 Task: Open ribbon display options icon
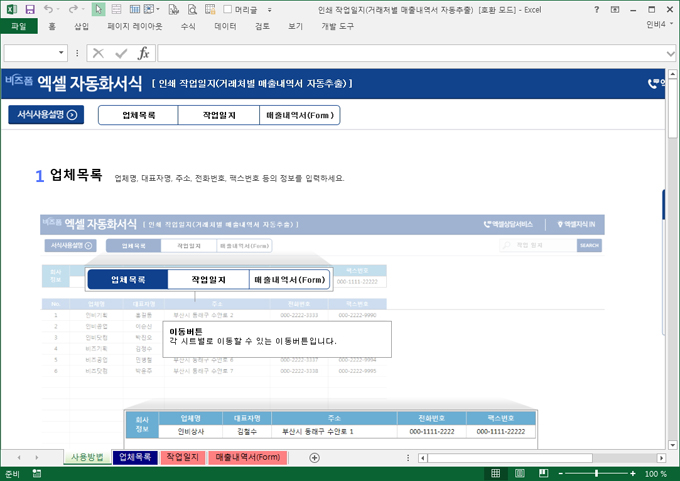[615, 9]
